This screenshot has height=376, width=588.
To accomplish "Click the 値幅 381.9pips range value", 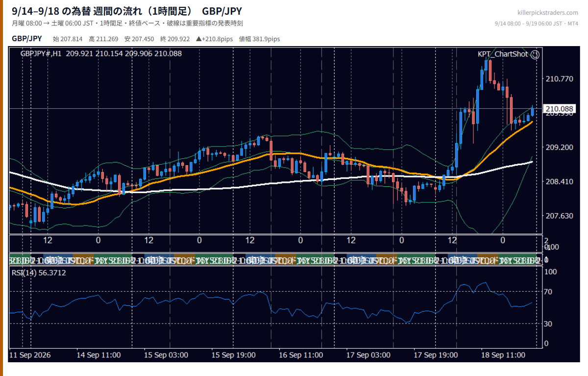I will (x=259, y=39).
